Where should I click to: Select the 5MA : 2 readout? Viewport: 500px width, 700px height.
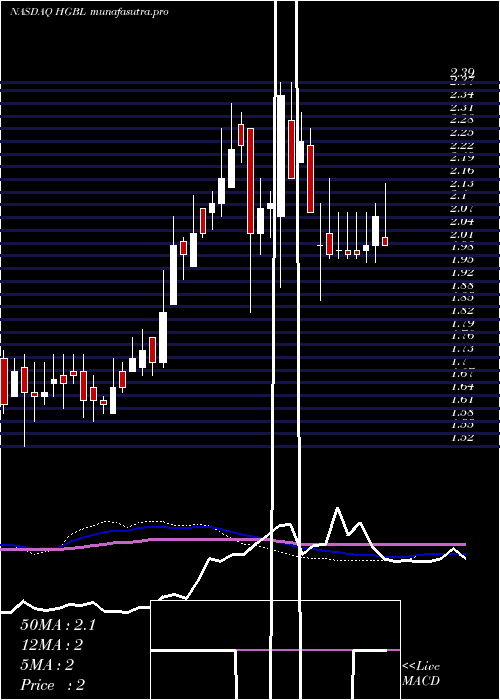[47, 665]
